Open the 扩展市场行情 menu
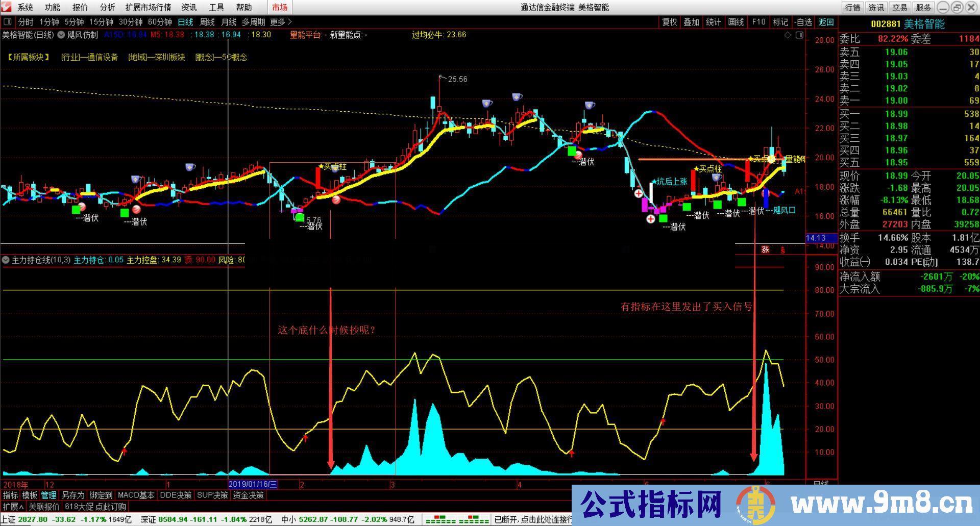 pyautogui.click(x=148, y=7)
